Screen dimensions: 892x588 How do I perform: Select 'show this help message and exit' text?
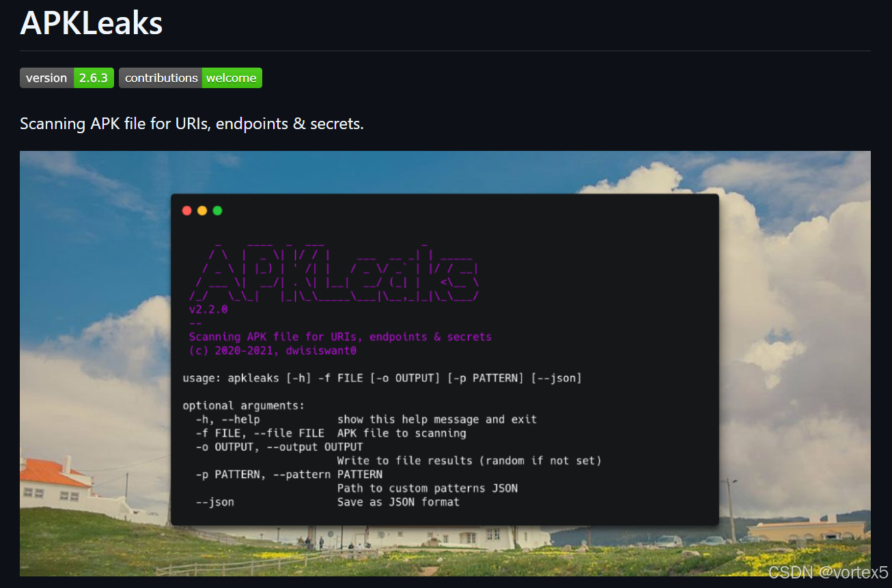437,419
